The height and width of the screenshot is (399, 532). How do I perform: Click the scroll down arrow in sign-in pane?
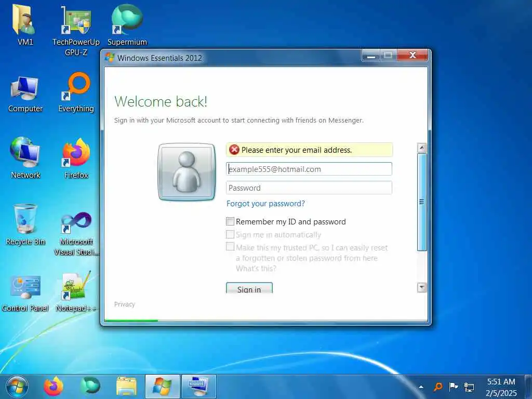click(422, 287)
